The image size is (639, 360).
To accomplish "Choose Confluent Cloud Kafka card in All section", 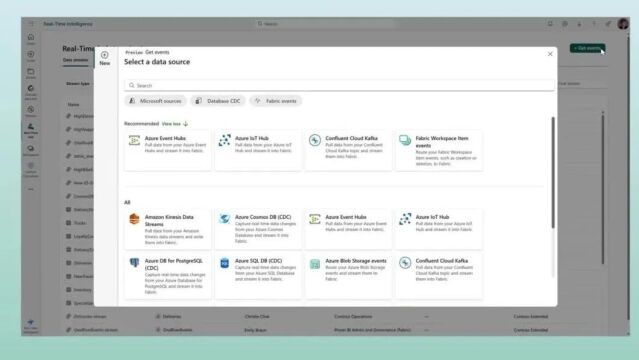I will pyautogui.click(x=439, y=276).
